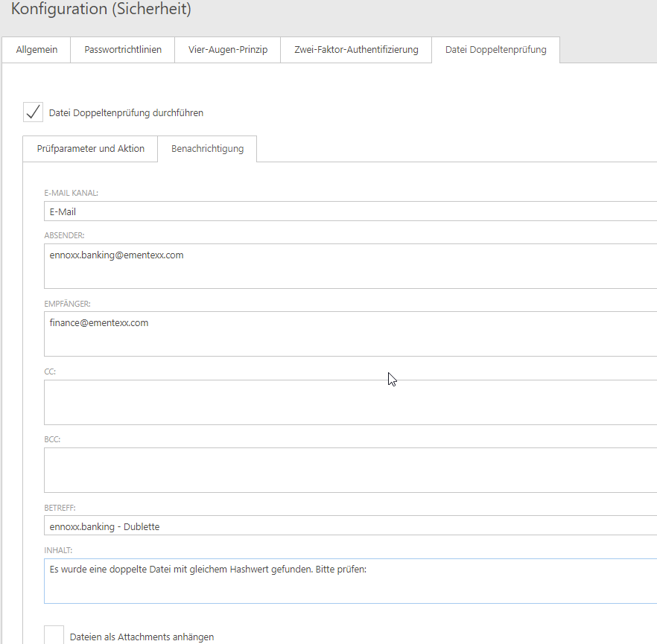Click the 'Datei Doppeltenprüfung durchführen' label text
The width and height of the screenshot is (657, 644).
pyautogui.click(x=126, y=113)
